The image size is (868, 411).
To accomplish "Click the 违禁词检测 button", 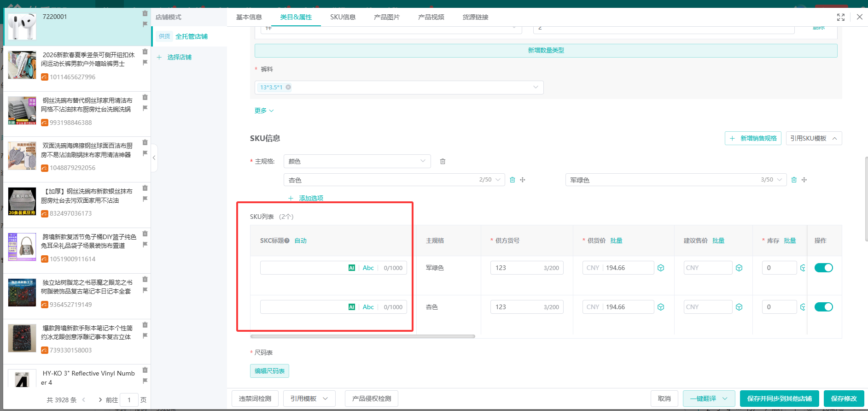I will [255, 399].
